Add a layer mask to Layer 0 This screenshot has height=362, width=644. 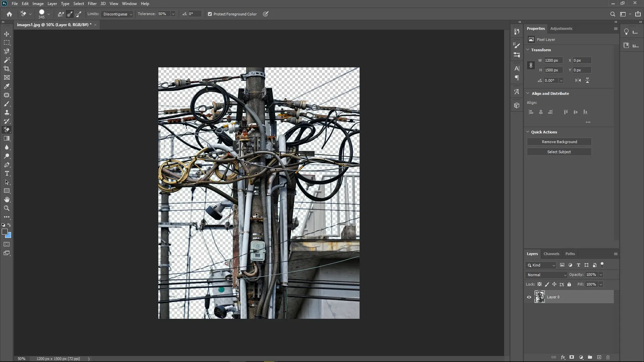click(x=572, y=357)
